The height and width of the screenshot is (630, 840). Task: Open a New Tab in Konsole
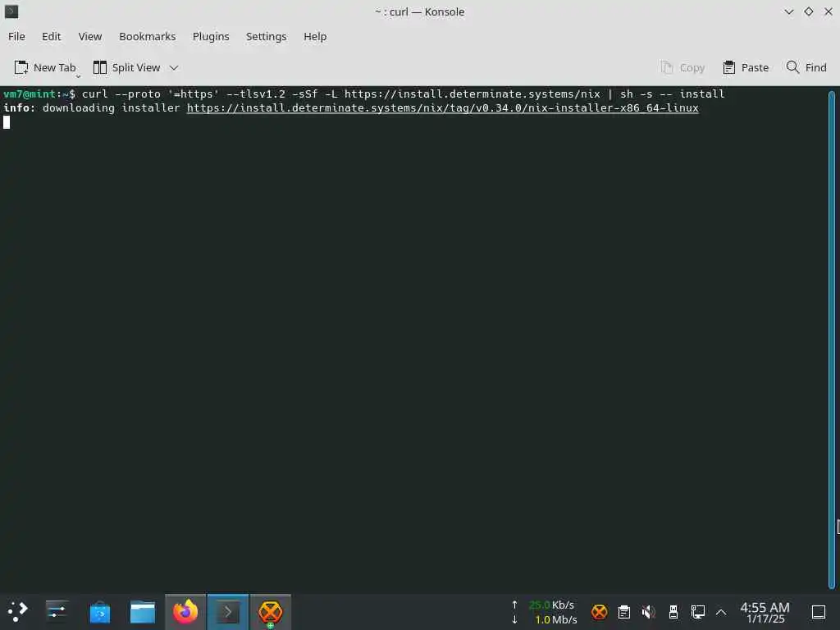pos(44,67)
